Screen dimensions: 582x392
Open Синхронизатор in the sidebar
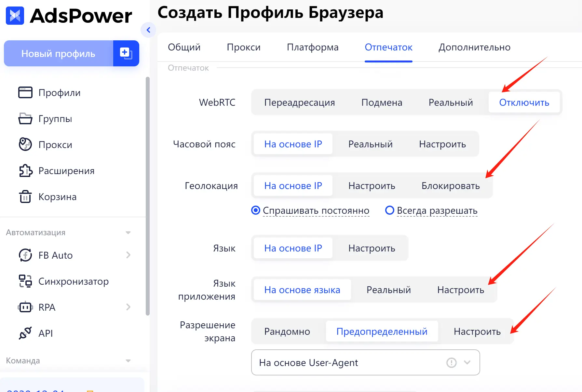pos(74,281)
